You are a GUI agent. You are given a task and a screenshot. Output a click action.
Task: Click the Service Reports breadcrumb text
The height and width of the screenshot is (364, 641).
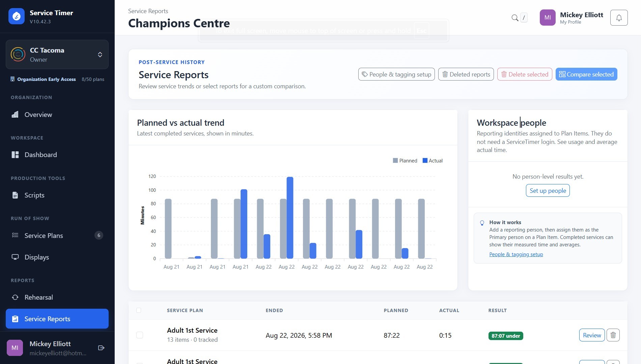click(x=148, y=11)
